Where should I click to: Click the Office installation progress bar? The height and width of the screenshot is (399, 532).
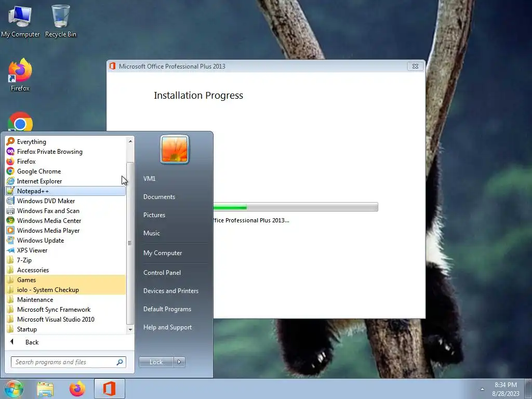(x=296, y=207)
